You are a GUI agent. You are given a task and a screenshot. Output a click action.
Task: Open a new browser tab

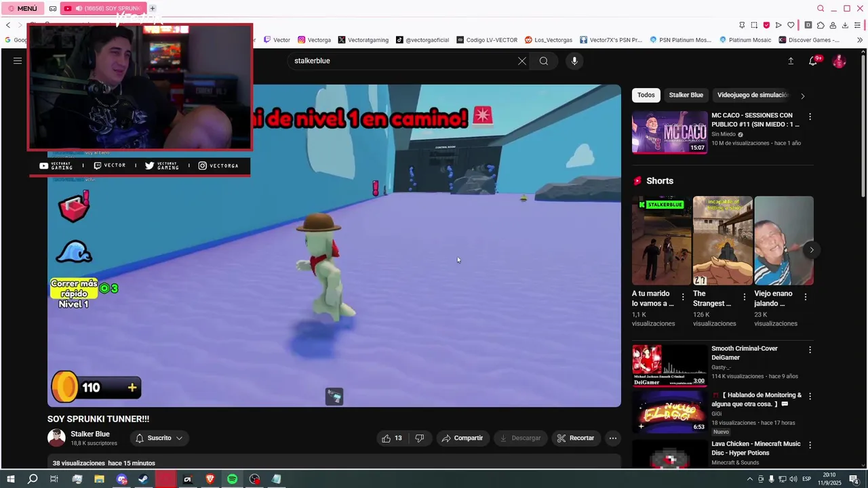153,8
